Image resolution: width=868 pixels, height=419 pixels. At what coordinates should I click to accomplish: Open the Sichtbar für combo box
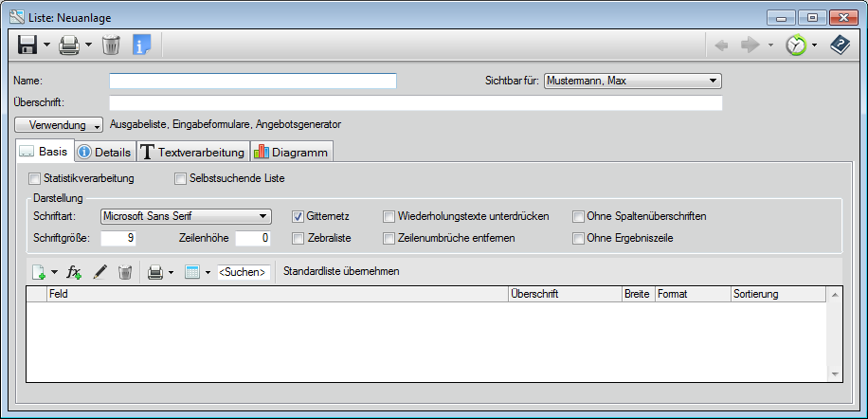pos(633,81)
